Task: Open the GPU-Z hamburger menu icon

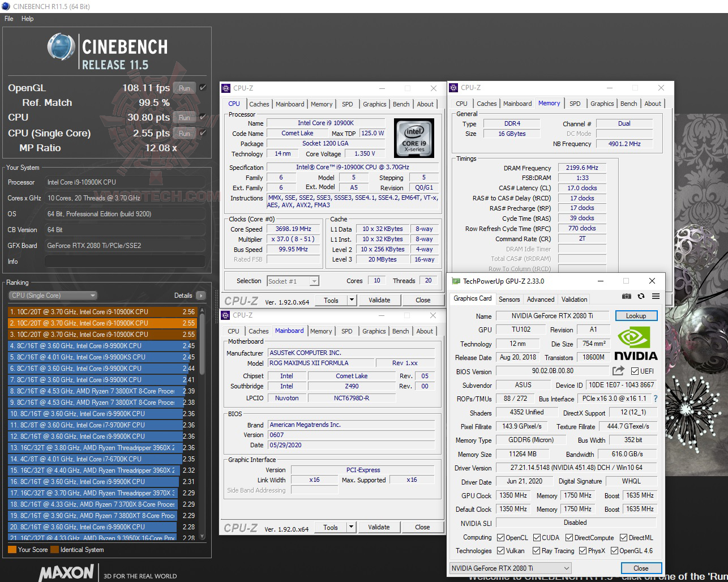Action: [656, 296]
